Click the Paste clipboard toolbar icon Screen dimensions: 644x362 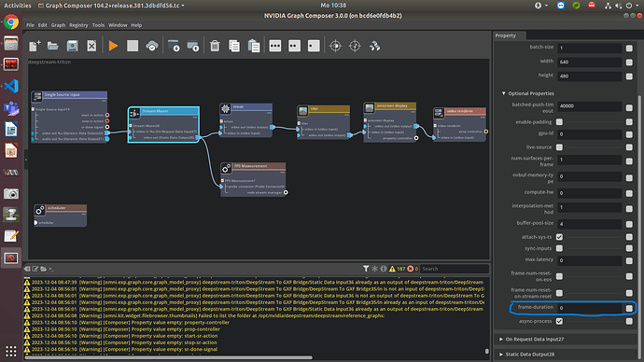click(254, 46)
